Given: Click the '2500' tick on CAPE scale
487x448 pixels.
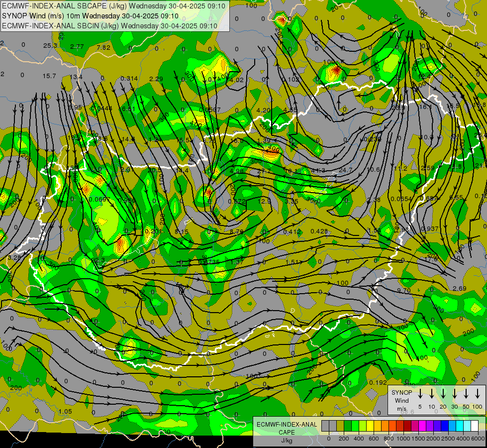Looking at the screenshot, I should click(448, 439).
